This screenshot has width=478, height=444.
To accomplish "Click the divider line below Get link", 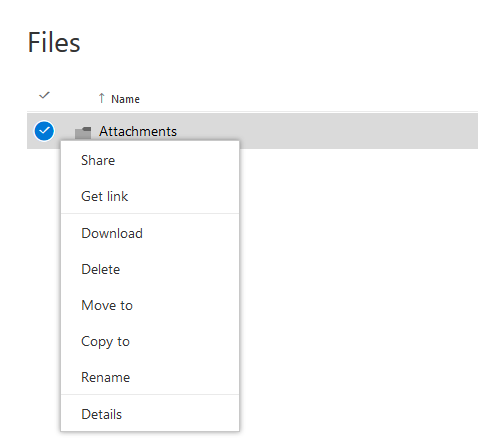I will coord(150,213).
